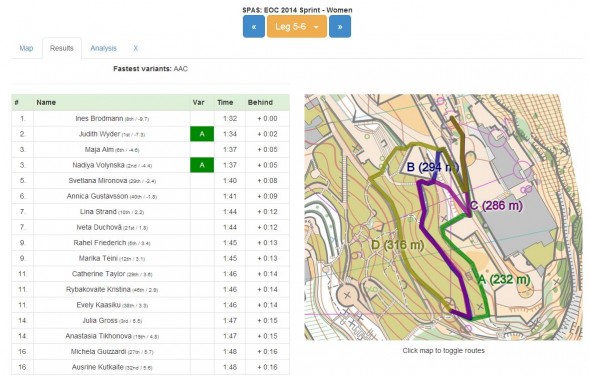This screenshot has height=375, width=589.
Task: Click the Var column header
Action: 198,102
